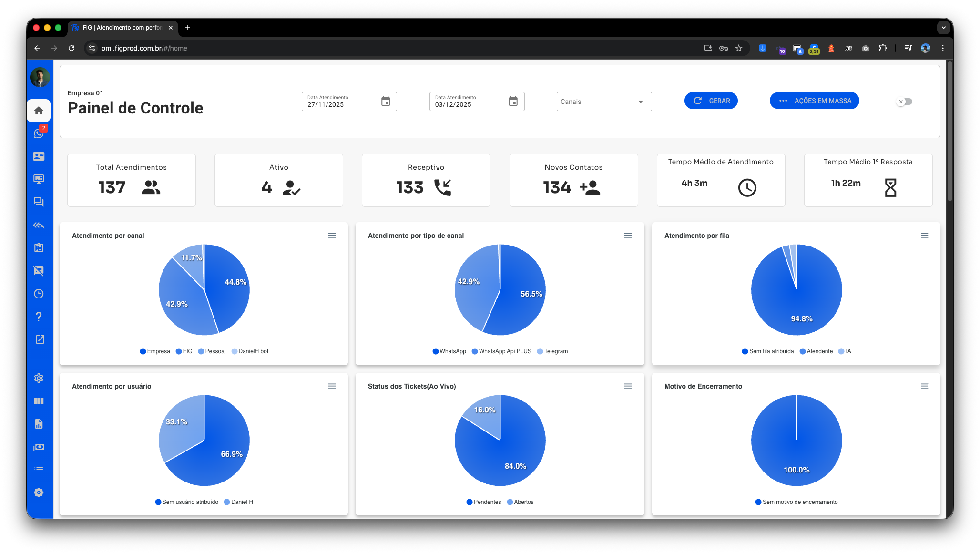Click the Home sidebar icon
980x554 pixels.
pos(39,111)
